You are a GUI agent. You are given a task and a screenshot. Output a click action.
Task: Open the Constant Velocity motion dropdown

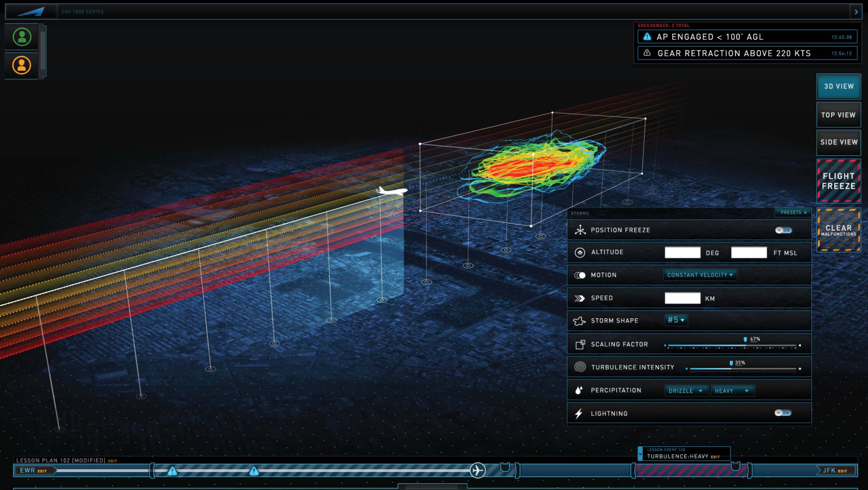[x=700, y=275]
